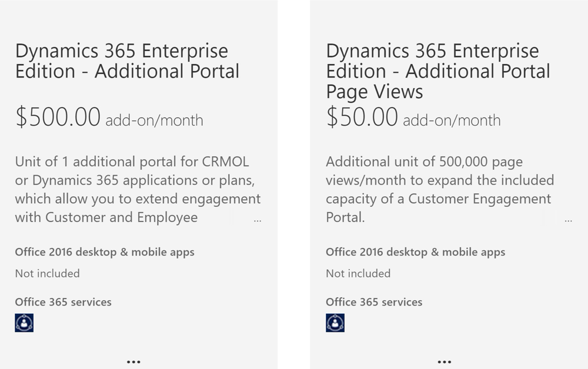Click the Office 365 services heading in the Page Views card
Screen dimensions: 588x369
click(374, 302)
